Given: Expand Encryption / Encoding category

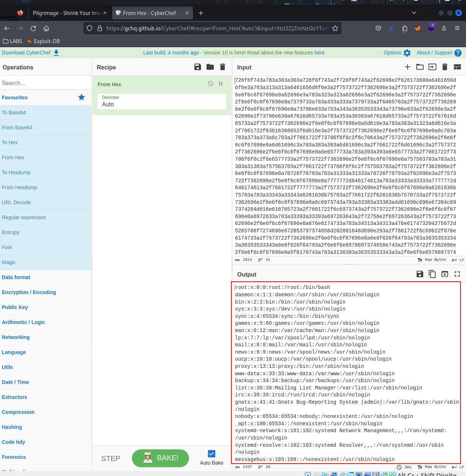Looking at the screenshot, I should pos(45,292).
